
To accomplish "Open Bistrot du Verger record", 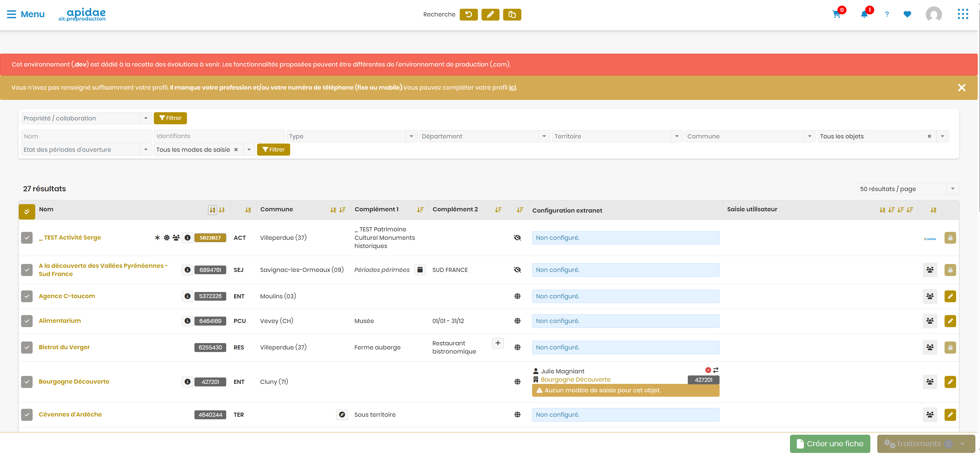I will [x=64, y=347].
